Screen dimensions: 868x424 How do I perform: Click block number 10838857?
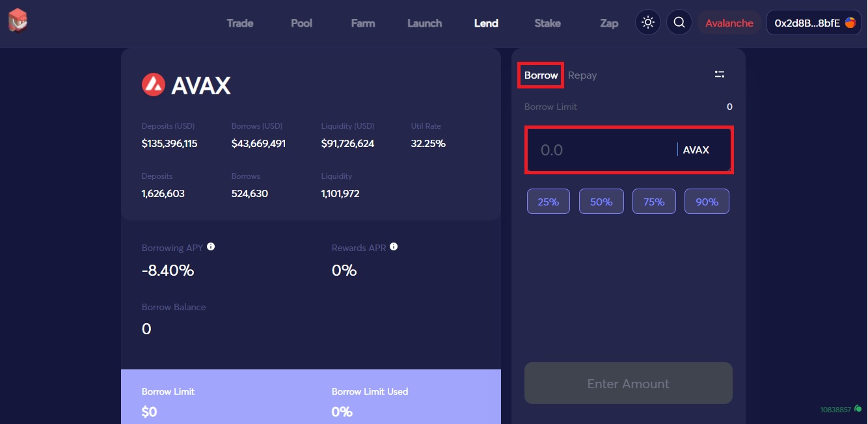click(x=836, y=410)
